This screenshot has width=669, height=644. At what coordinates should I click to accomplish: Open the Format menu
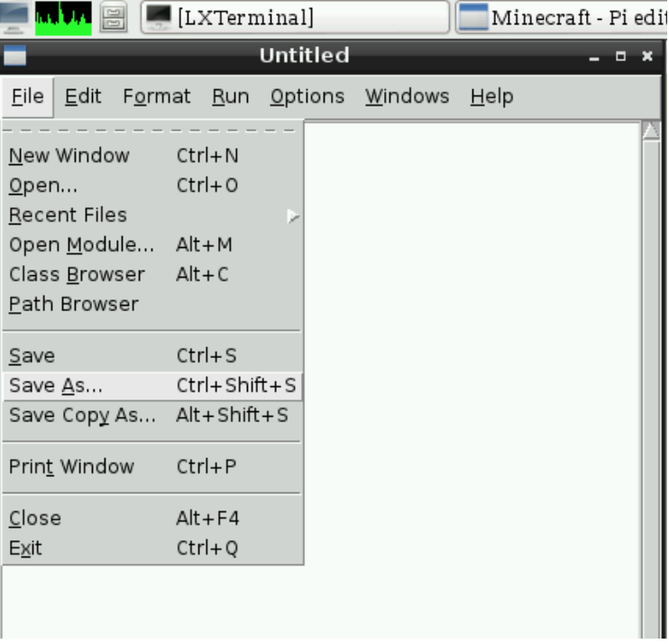click(x=157, y=97)
